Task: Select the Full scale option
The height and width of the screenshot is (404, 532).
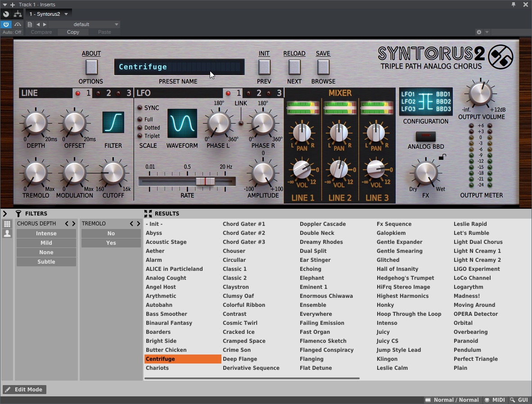Action: click(x=140, y=119)
